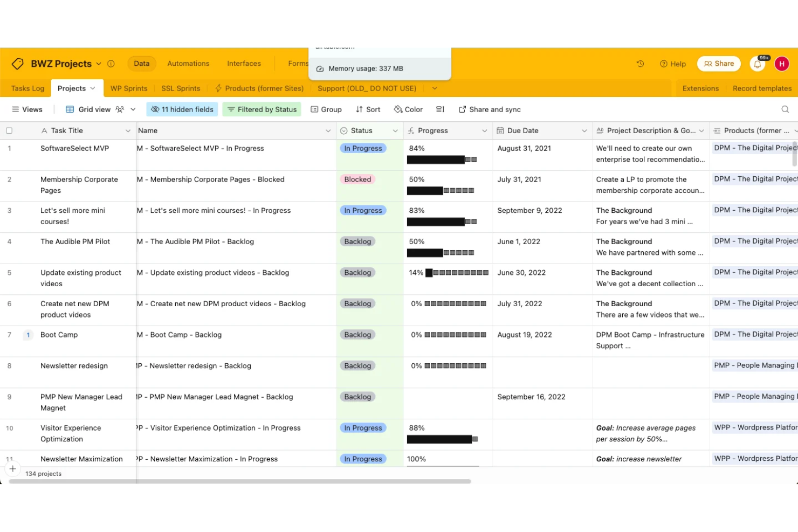The image size is (798, 532).
Task: Click the undo history icon
Action: coord(640,64)
